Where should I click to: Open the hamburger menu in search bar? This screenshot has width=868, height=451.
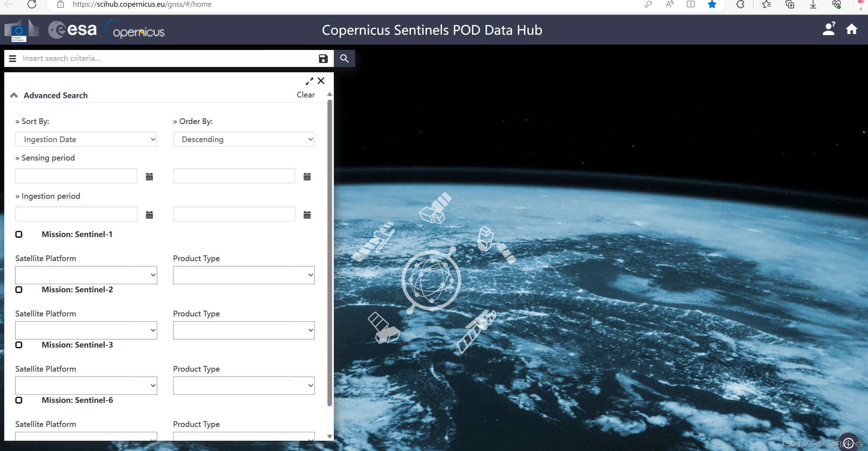click(x=13, y=58)
